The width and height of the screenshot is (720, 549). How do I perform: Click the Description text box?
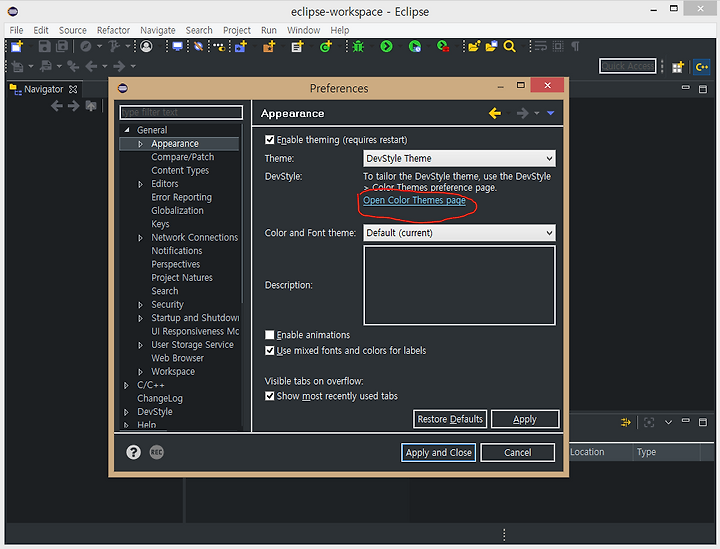459,285
